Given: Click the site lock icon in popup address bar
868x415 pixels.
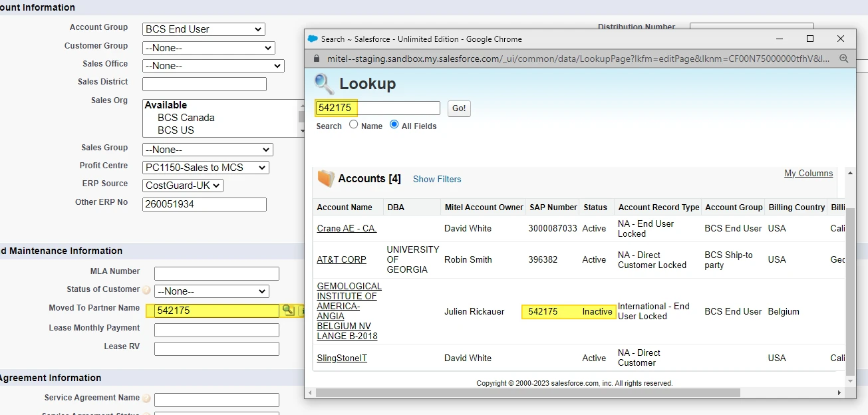Looking at the screenshot, I should [x=316, y=59].
